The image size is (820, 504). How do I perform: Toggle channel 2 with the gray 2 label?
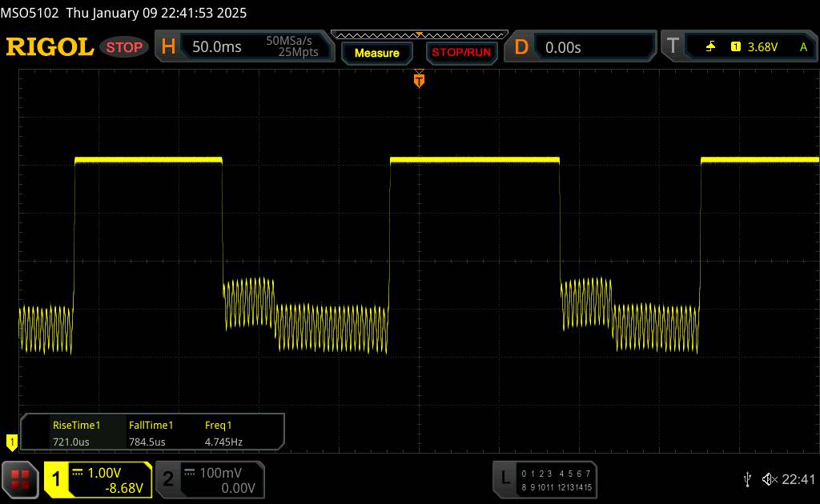168,479
